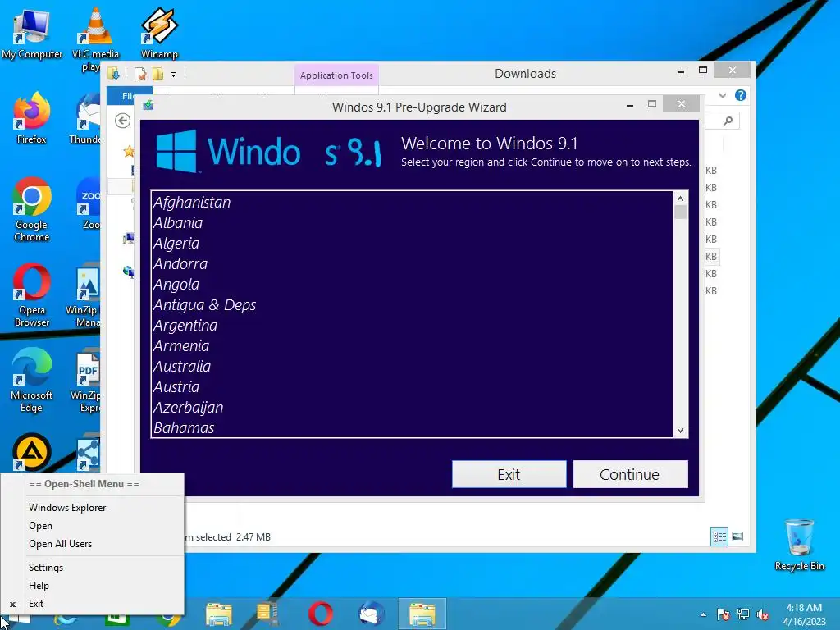Open the quick access toolbar dropdown arrow
840x630 pixels.
(x=174, y=75)
